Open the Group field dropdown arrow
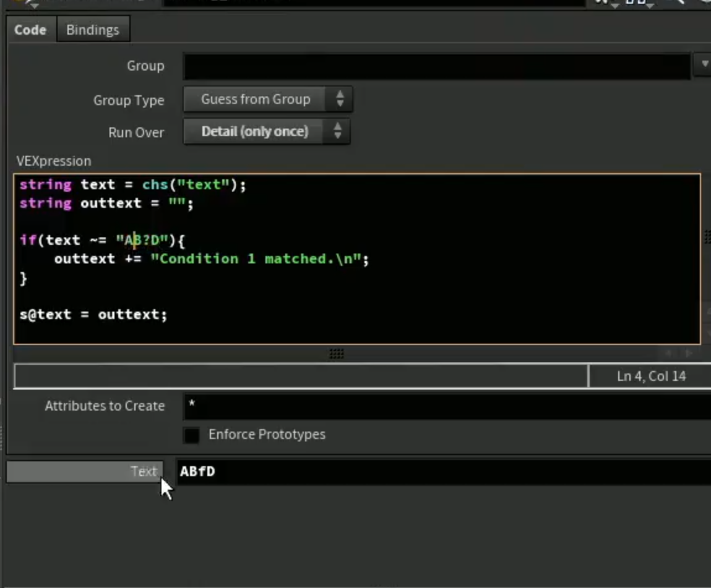This screenshot has height=588, width=711. [x=704, y=65]
